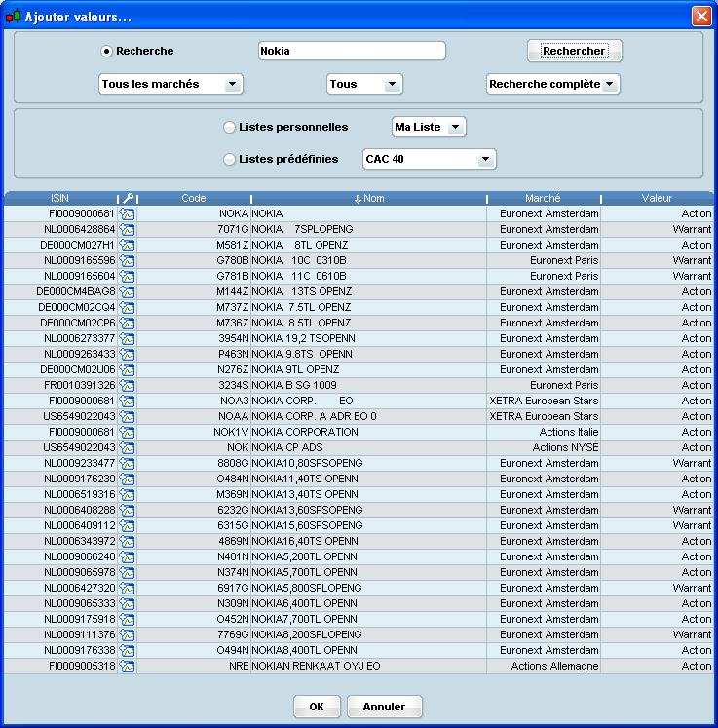Image resolution: width=718 pixels, height=728 pixels.
Task: Sort by Nom column header
Action: click(369, 198)
